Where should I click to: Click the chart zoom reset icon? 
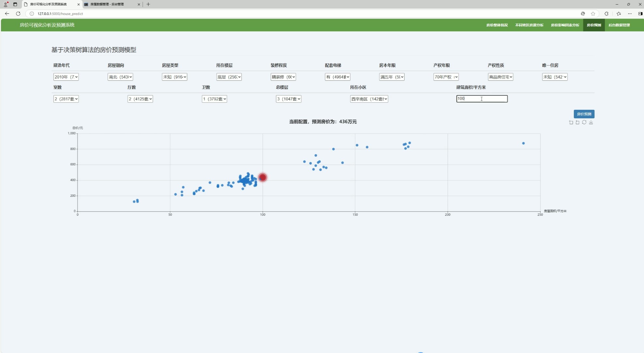[577, 122]
